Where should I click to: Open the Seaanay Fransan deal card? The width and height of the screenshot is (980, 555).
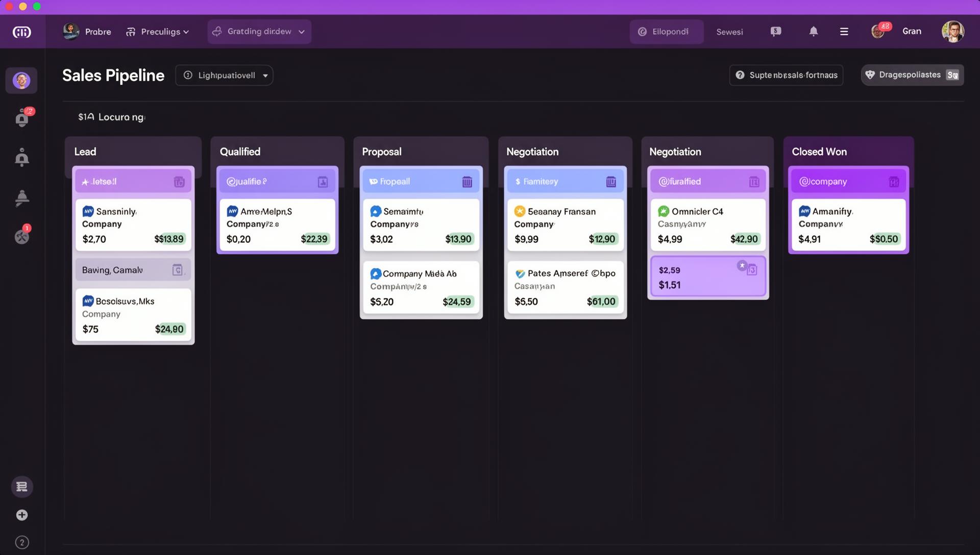click(x=566, y=225)
